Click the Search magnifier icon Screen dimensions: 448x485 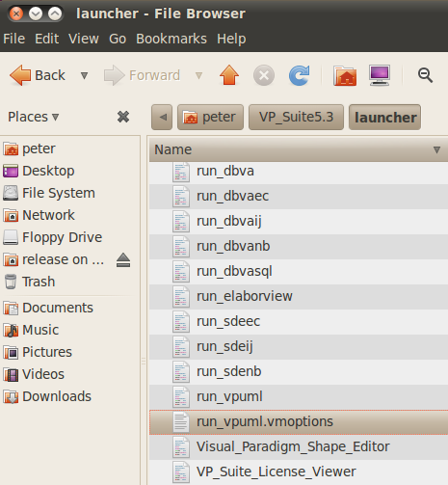[x=425, y=75]
